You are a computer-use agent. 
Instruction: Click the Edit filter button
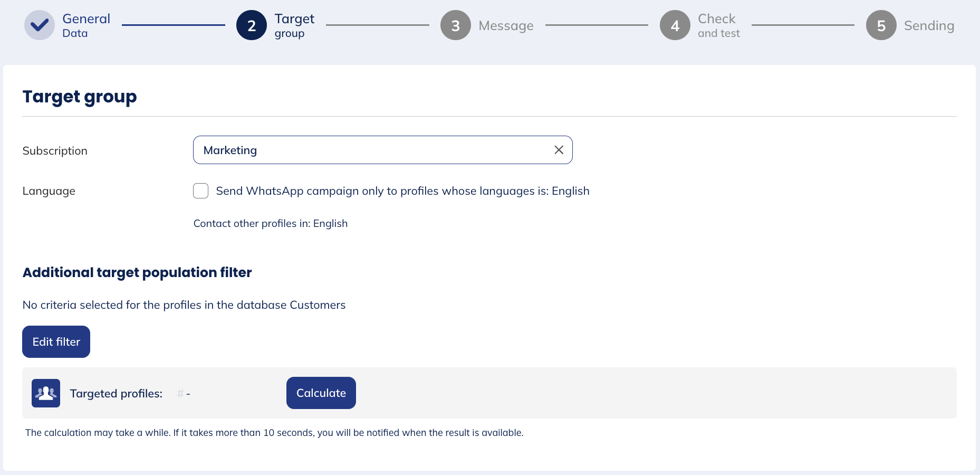[56, 341]
